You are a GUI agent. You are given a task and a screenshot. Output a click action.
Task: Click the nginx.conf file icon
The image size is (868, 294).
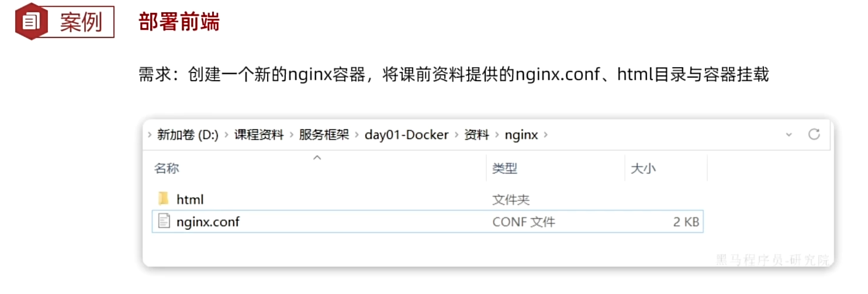[x=164, y=222]
